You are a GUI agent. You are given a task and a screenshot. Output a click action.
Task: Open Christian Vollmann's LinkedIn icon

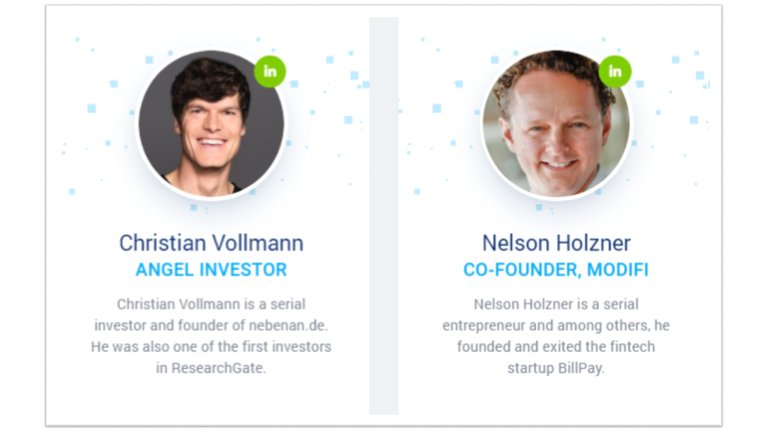[270, 72]
